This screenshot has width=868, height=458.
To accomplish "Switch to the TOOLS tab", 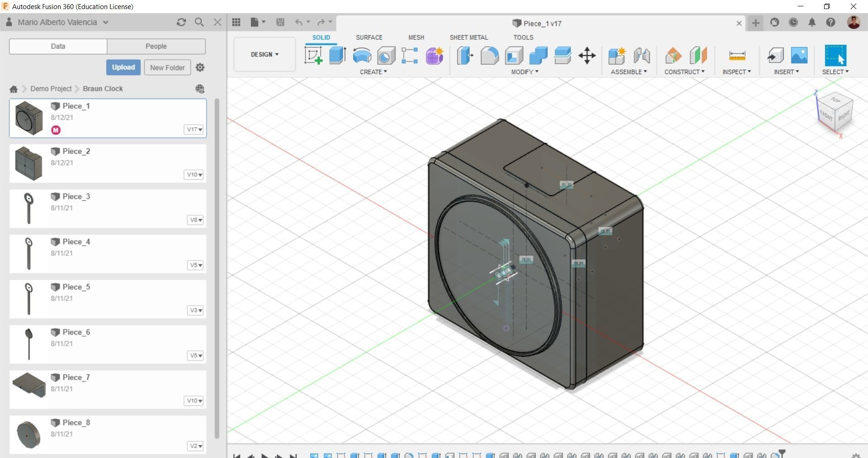I will (523, 38).
